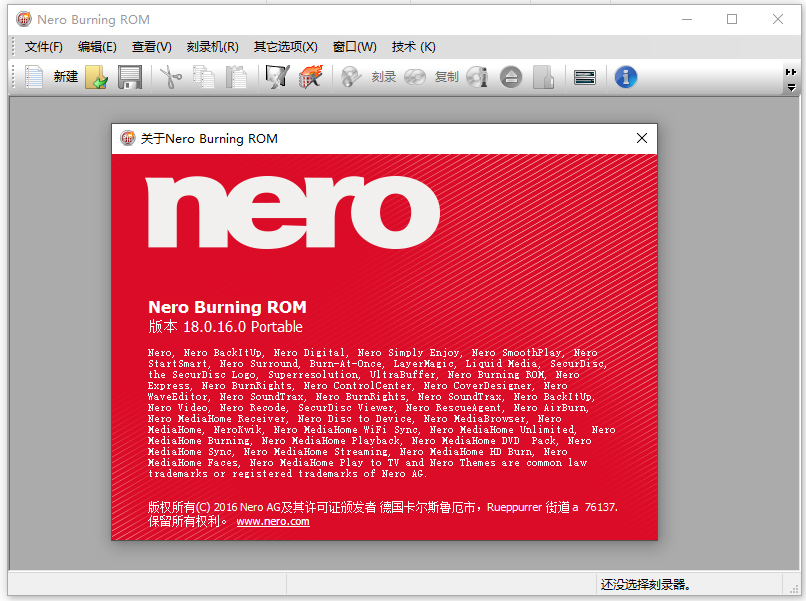806x601 pixels.
Task: Open the 技术 (K) menu
Action: pyautogui.click(x=414, y=47)
